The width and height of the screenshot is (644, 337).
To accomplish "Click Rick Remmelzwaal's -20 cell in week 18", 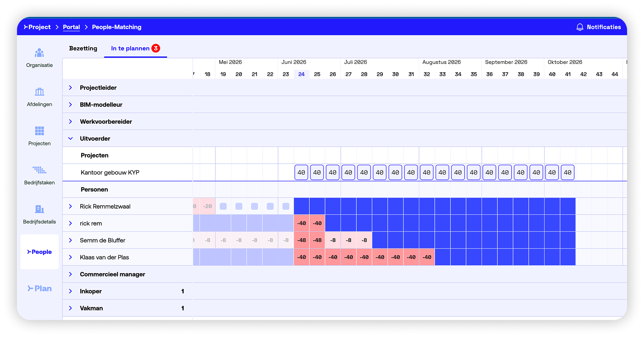I will click(207, 207).
